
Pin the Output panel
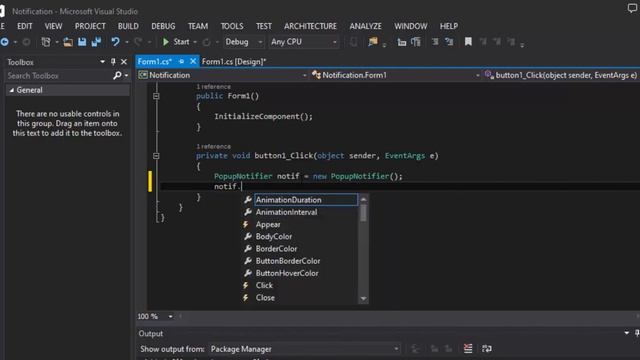(x=637, y=333)
